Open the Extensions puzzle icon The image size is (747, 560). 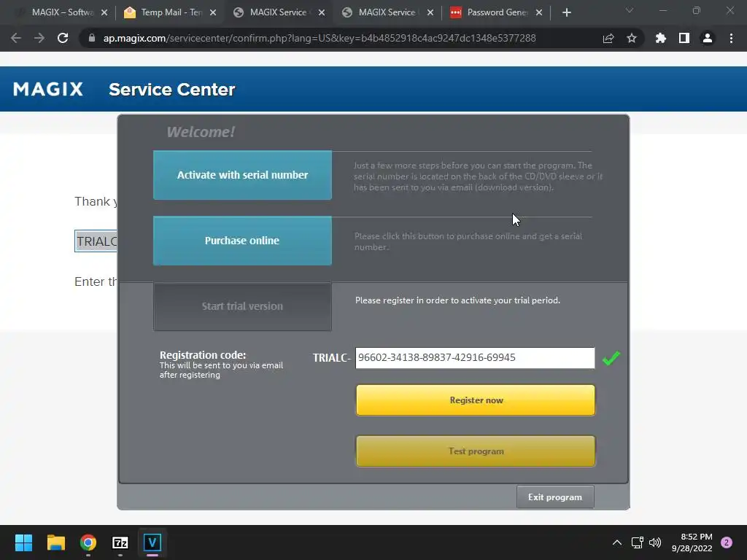pos(661,38)
